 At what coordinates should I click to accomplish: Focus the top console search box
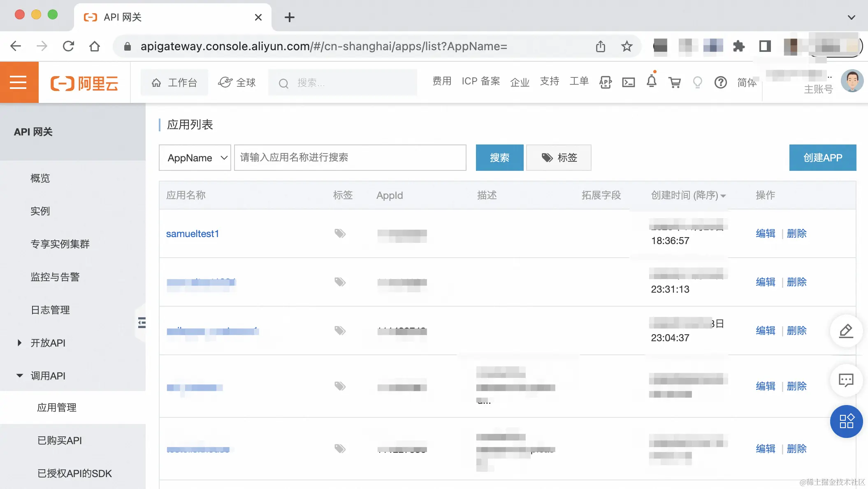(x=342, y=82)
